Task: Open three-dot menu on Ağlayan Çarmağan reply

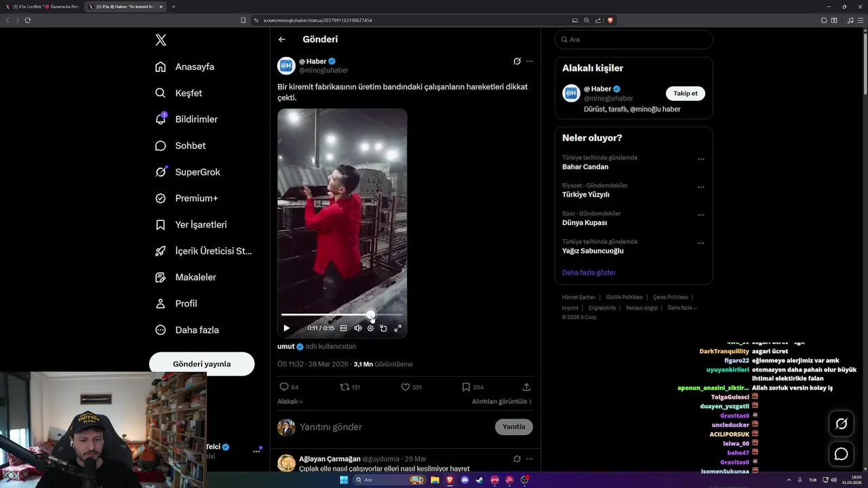Action: pos(530,459)
